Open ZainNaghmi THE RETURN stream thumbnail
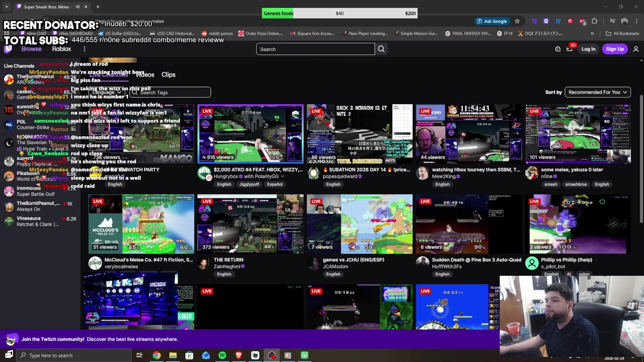The height and width of the screenshot is (362, 644). coord(251,224)
